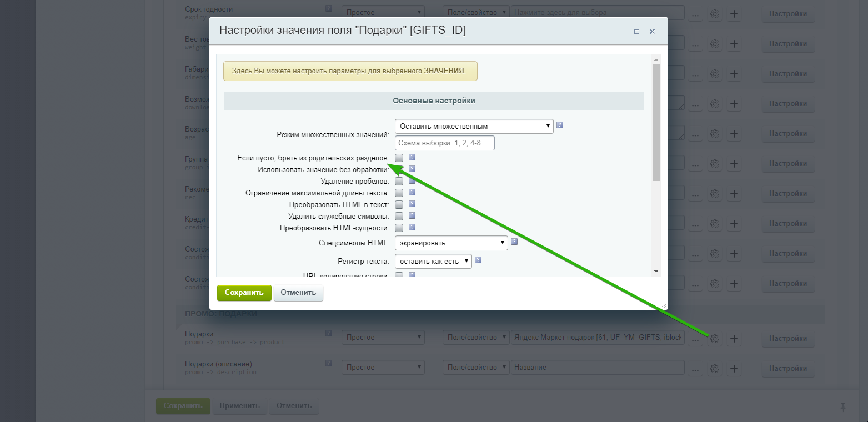Open Поле/свойство dropdown in Подарки (описание) row
This screenshot has width=868, height=422.
(x=476, y=368)
